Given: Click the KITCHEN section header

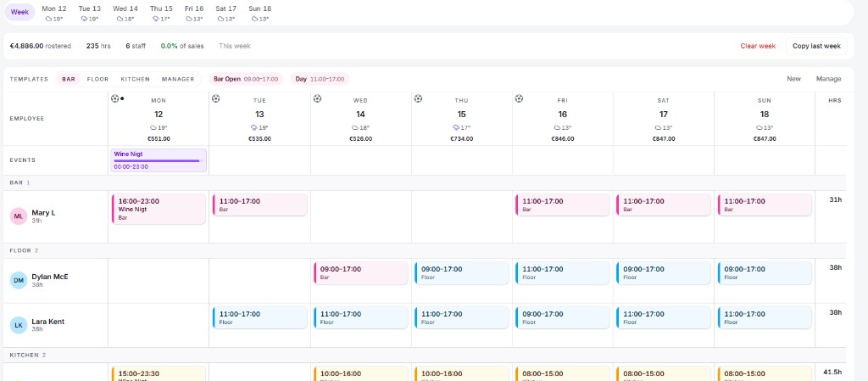Looking at the screenshot, I should (x=425, y=355).
